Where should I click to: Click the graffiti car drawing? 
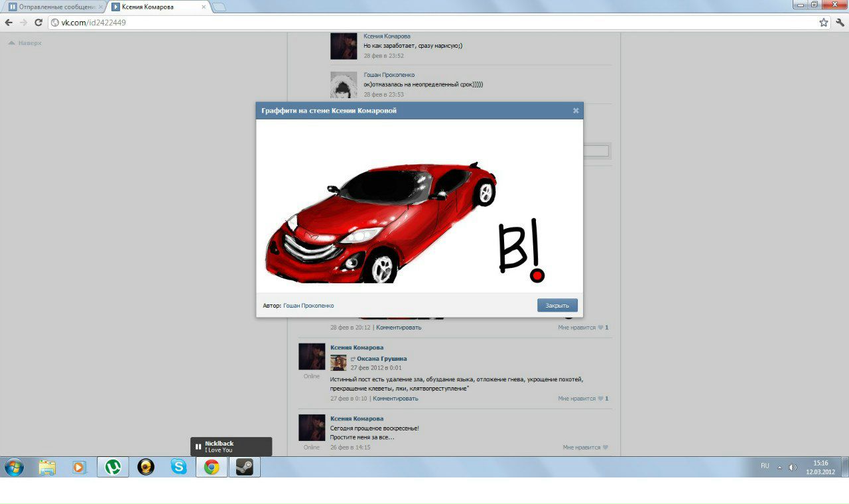(381, 222)
